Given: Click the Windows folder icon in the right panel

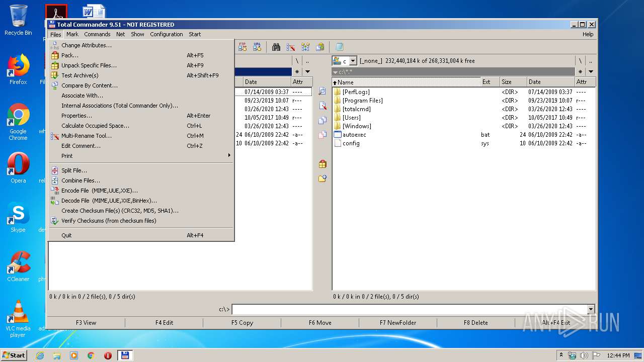Looking at the screenshot, I should (x=338, y=126).
